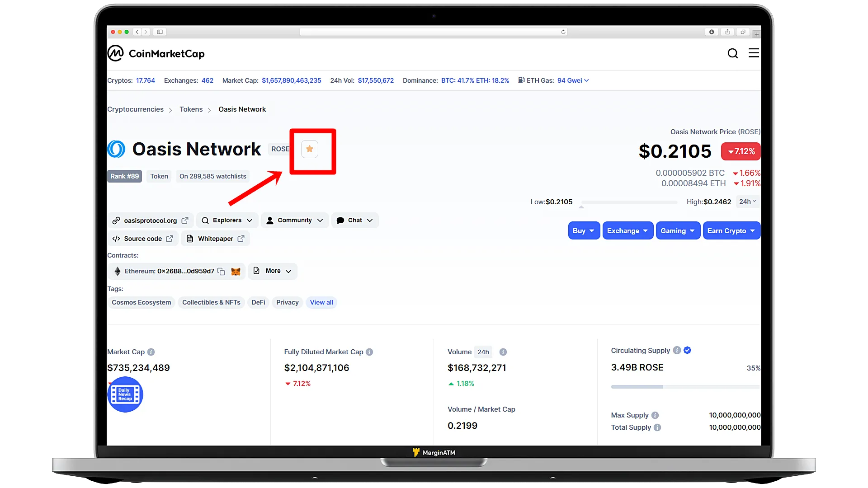Select the Cryptocurrencies breadcrumb link
Viewport: 868px width, 488px height.
[x=135, y=109]
